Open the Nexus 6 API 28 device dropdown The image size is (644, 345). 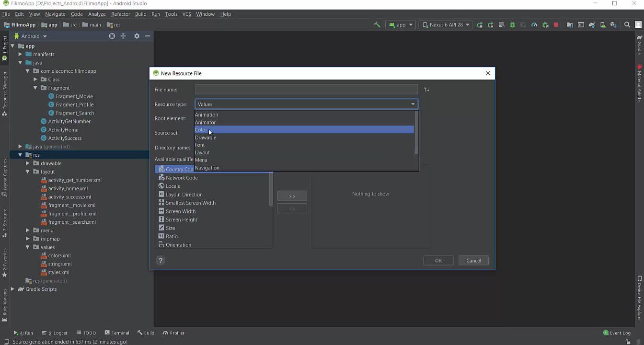pyautogui.click(x=446, y=25)
